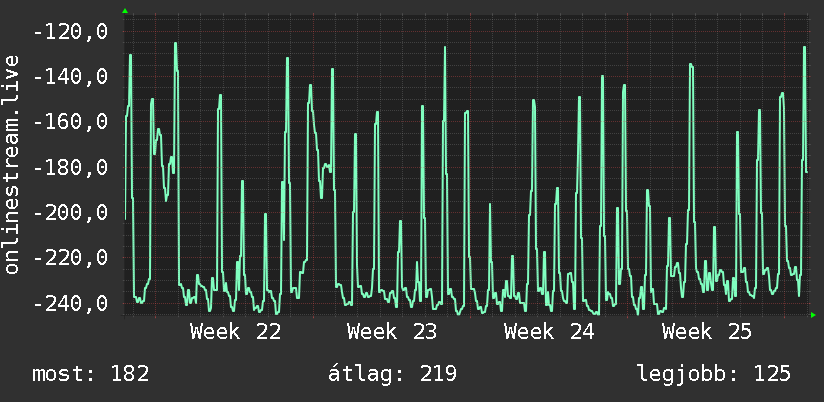Click the -200,0 y-axis label
The image size is (824, 402).
70,213
